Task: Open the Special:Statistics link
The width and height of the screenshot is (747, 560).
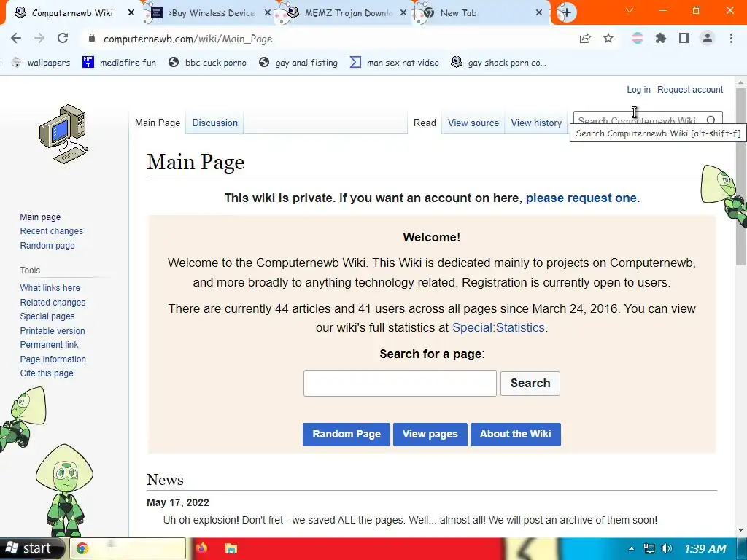Action: tap(498, 327)
